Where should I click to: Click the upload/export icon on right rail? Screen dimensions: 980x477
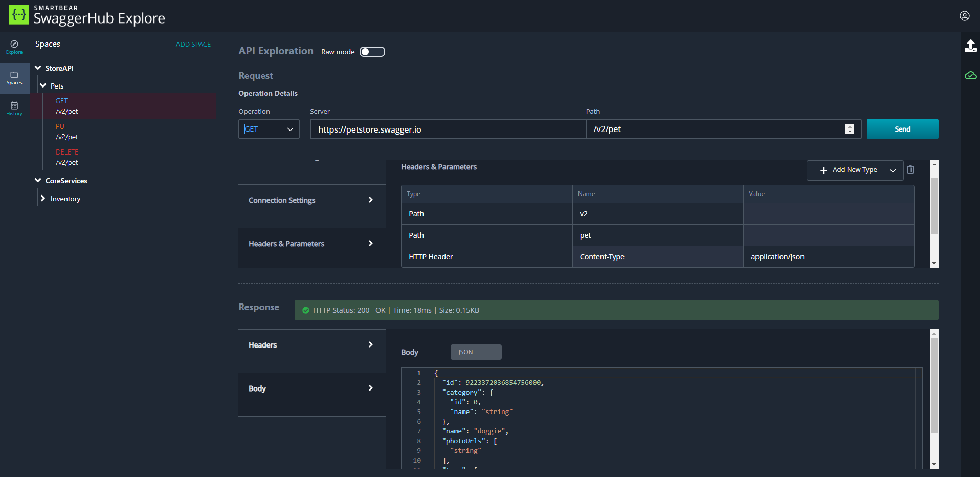coord(970,46)
